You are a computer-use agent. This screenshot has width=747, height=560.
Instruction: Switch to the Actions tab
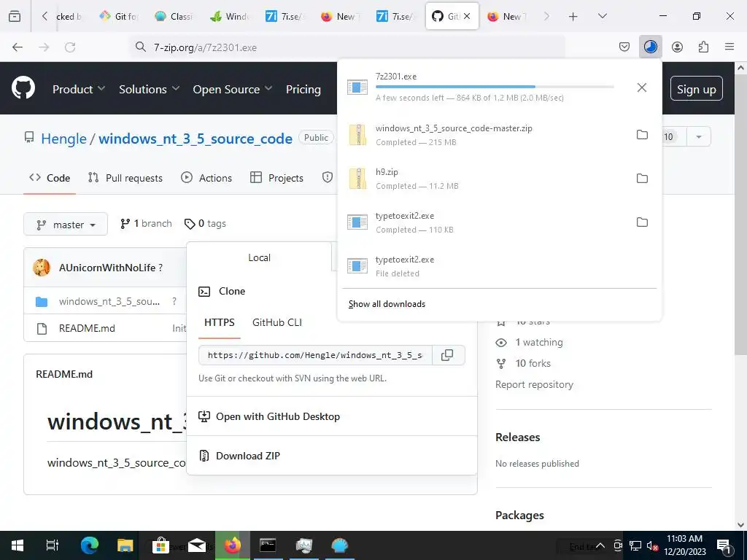tap(206, 178)
